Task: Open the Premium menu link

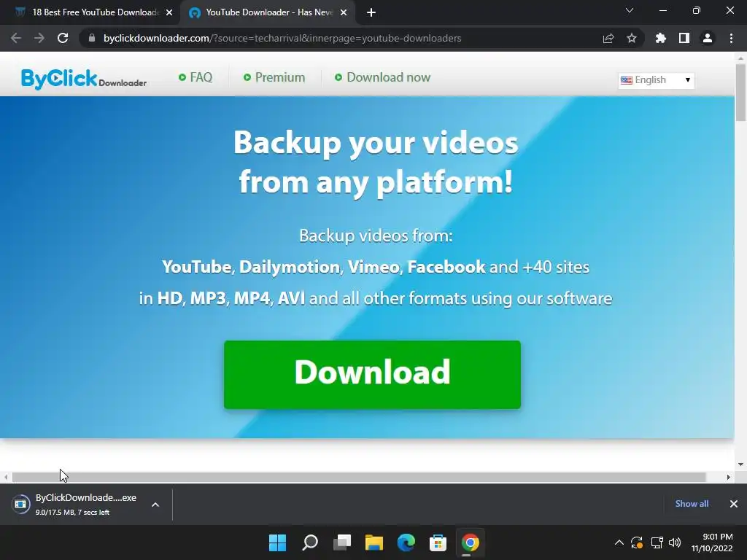Action: point(274,77)
